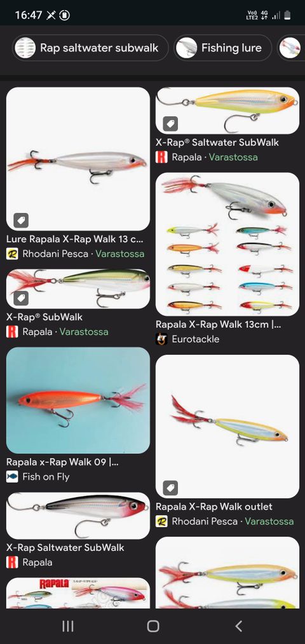305x644 pixels.
Task: Click the Eurotackle site favicon
Action: 161,339
